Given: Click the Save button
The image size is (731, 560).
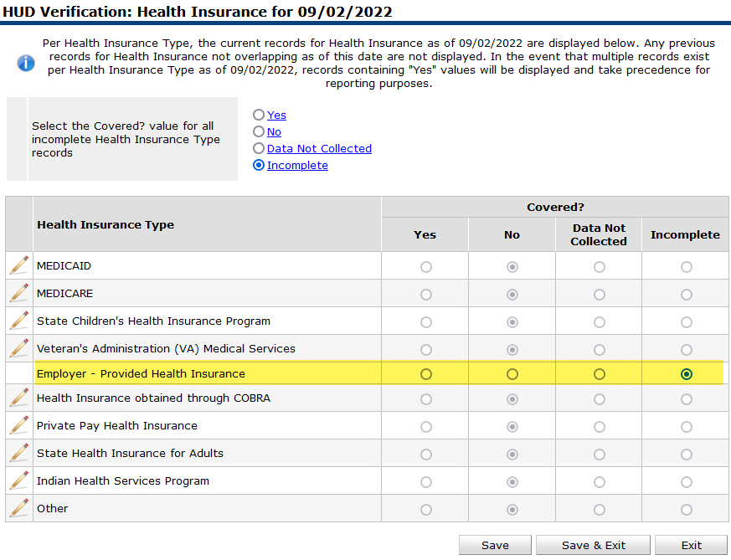Looking at the screenshot, I should [x=495, y=544].
